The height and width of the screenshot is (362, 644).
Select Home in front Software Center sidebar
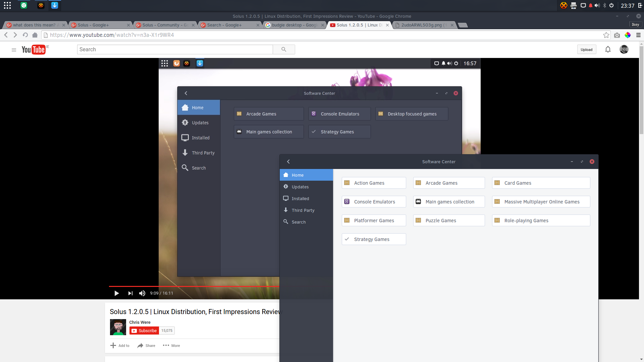pos(306,175)
